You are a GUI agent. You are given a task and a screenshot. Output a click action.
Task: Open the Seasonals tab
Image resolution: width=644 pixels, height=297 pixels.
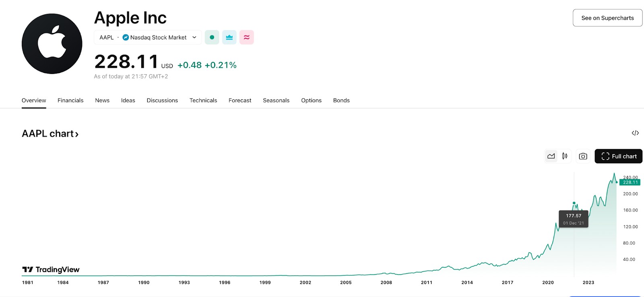click(x=276, y=100)
